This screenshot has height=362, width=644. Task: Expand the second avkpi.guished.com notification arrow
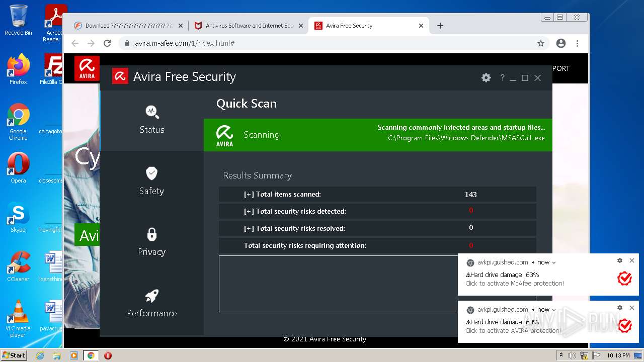pos(554,310)
